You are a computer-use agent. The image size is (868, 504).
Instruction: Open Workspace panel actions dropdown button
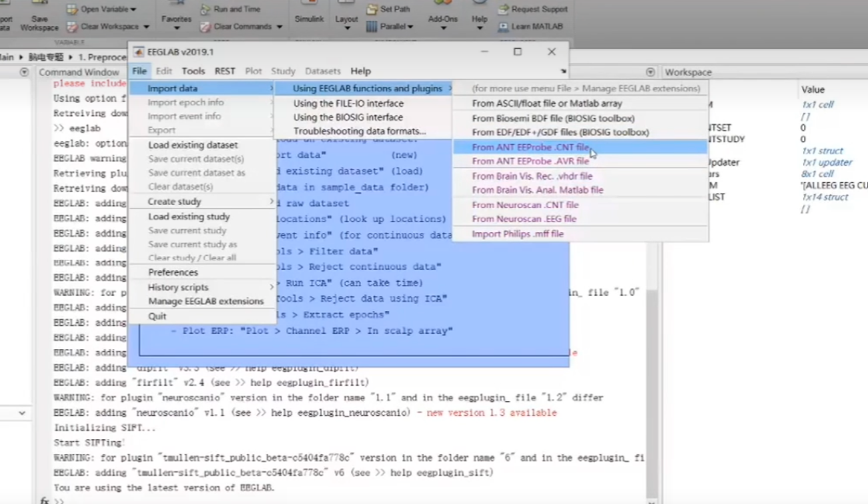(x=650, y=72)
